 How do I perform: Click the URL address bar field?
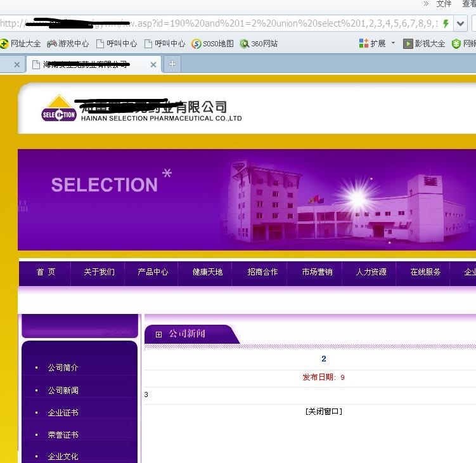219,23
